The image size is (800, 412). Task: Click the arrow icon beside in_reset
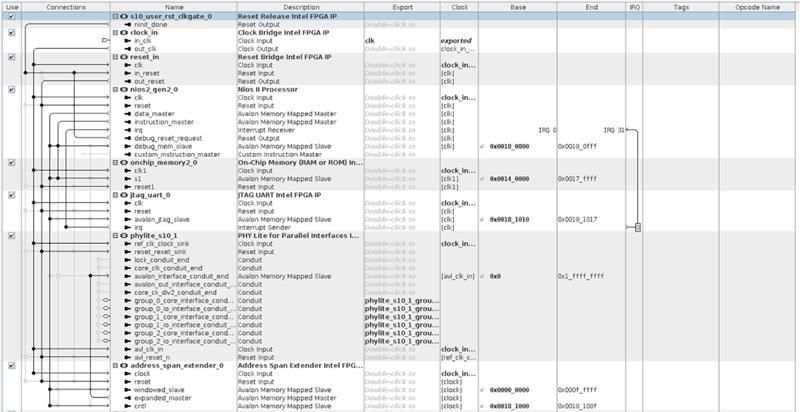[x=128, y=73]
